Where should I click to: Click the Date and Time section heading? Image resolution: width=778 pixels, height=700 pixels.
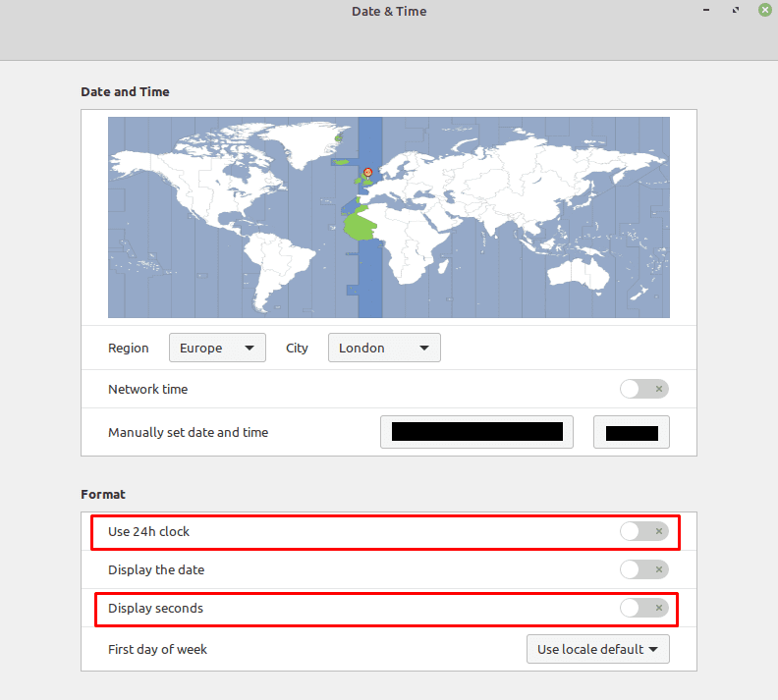click(125, 91)
